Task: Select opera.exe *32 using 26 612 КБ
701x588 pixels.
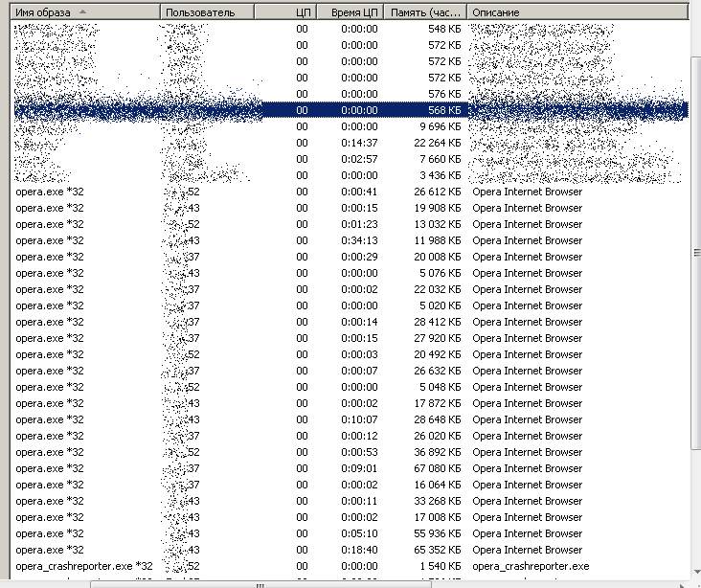Action: click(50, 192)
